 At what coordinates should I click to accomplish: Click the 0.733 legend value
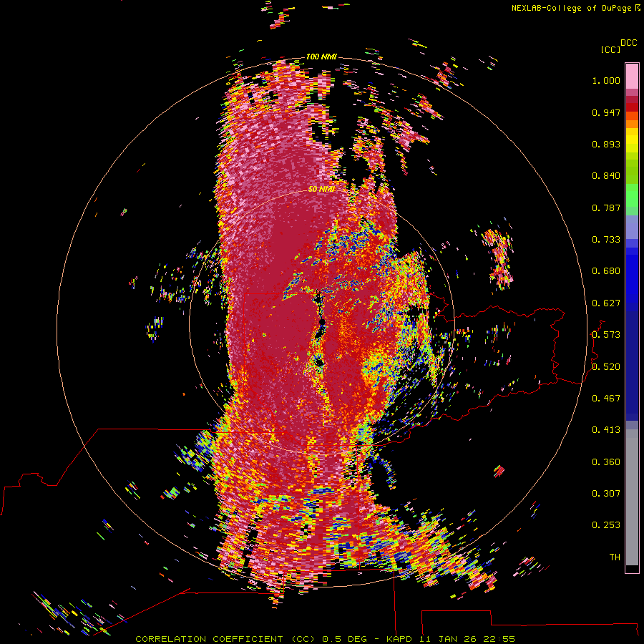click(x=606, y=240)
